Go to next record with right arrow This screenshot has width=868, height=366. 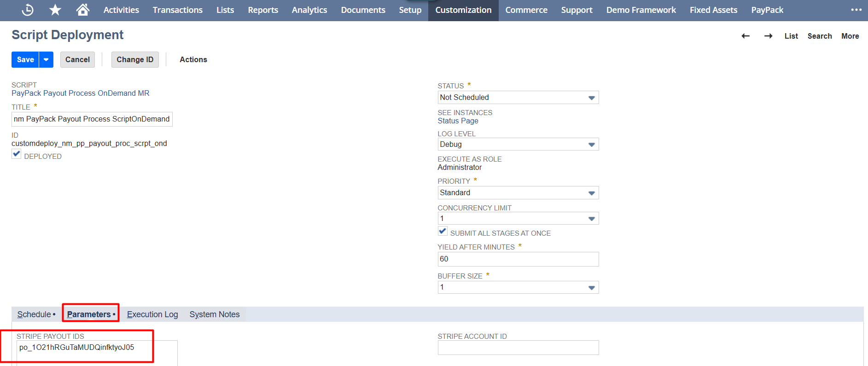(x=768, y=36)
